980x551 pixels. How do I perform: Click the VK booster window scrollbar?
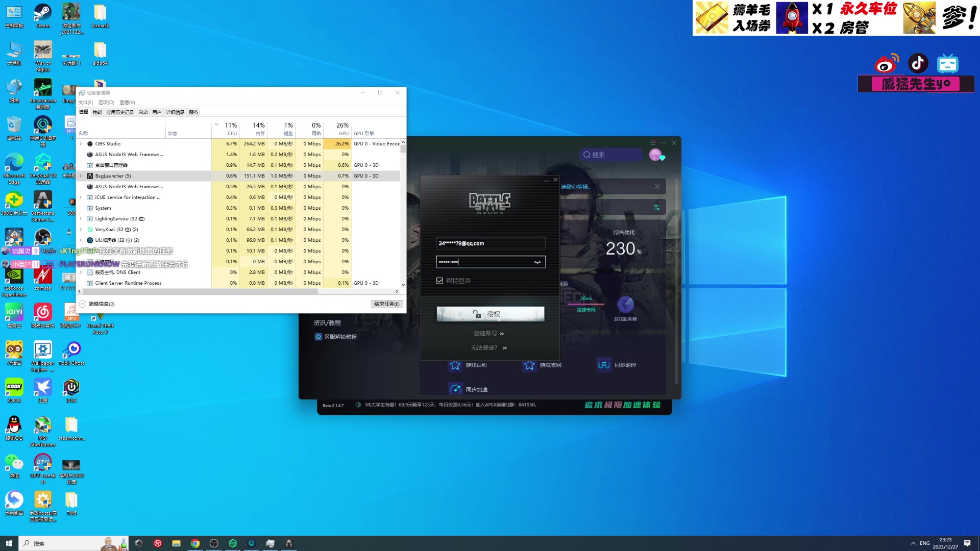click(x=677, y=281)
